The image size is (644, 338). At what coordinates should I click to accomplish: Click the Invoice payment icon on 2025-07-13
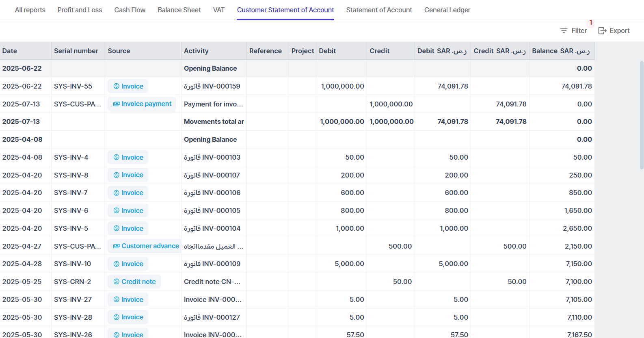(117, 104)
